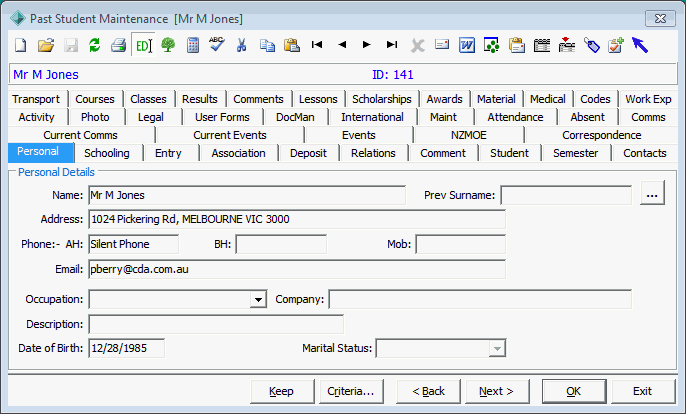The width and height of the screenshot is (686, 414).
Task: Click the green refresh arrows icon
Action: (94, 45)
